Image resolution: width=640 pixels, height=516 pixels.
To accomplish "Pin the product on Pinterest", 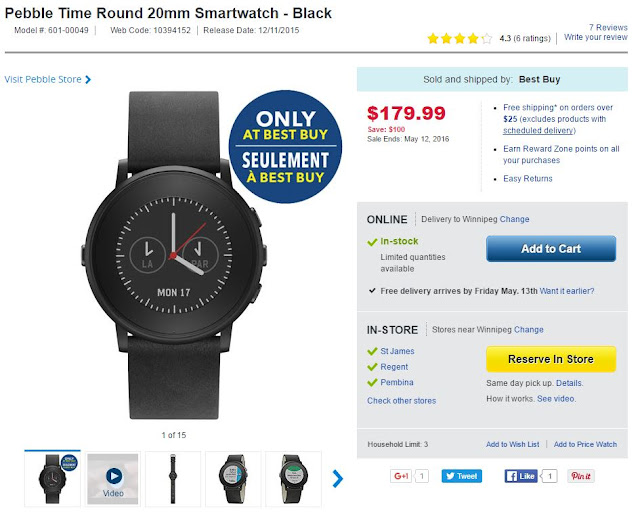I will pyautogui.click(x=580, y=476).
